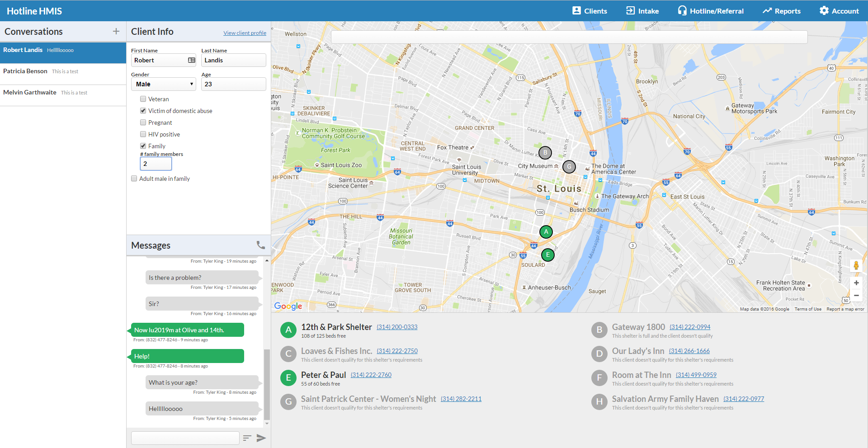Click the First Name field
Screen dimensions: 868x448
[x=164, y=60]
